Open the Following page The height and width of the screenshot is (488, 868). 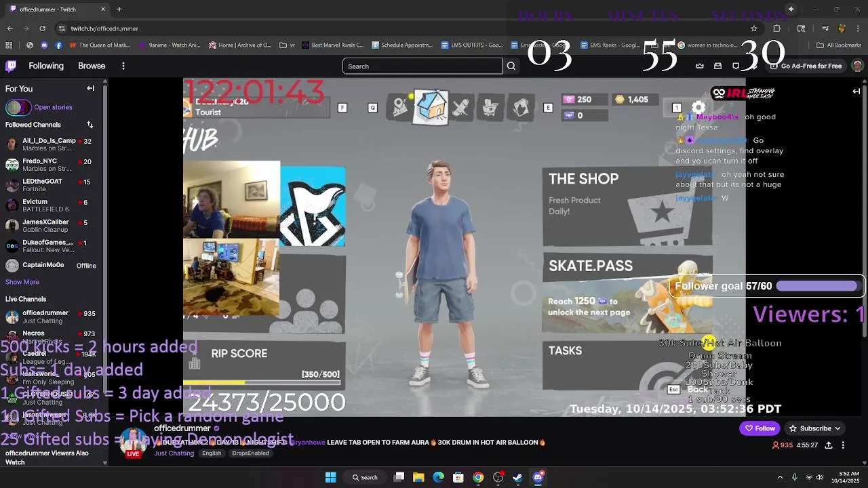point(46,66)
